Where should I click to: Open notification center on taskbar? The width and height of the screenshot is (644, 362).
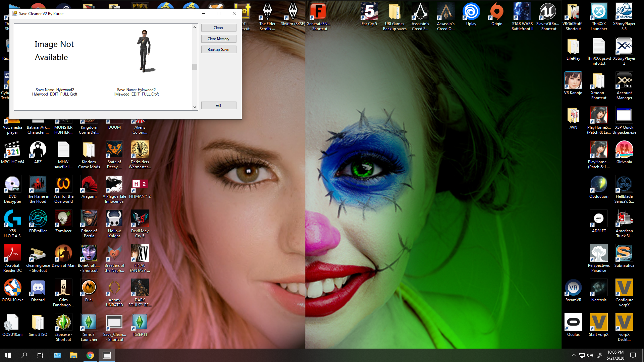(x=633, y=355)
